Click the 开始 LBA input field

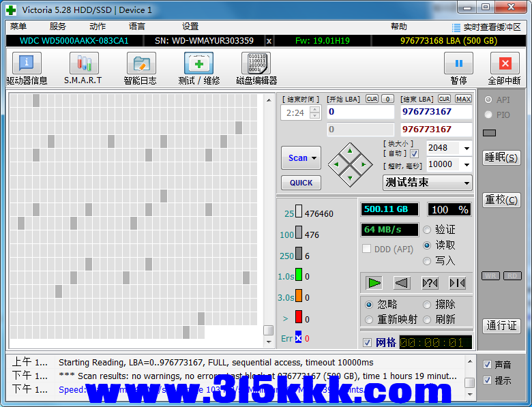pos(361,112)
